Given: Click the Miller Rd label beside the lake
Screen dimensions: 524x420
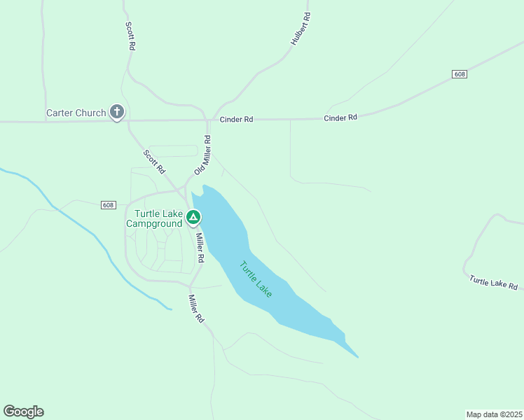Looking at the screenshot, I should tap(200, 248).
